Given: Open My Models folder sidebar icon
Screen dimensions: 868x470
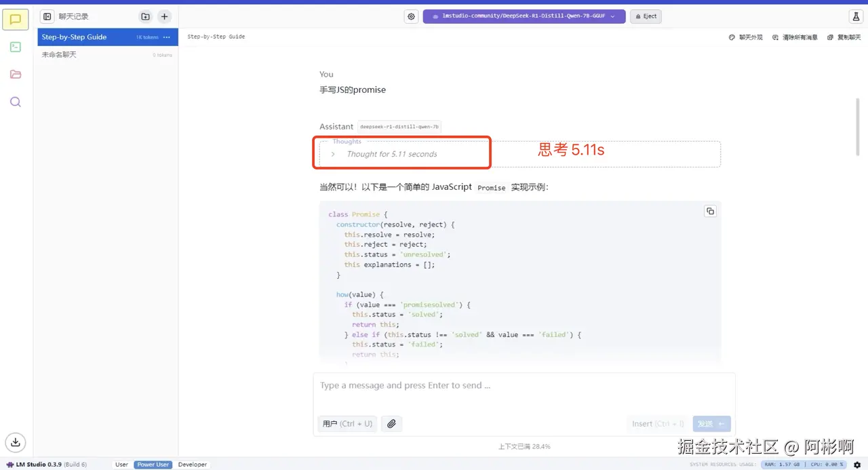Looking at the screenshot, I should (16, 75).
